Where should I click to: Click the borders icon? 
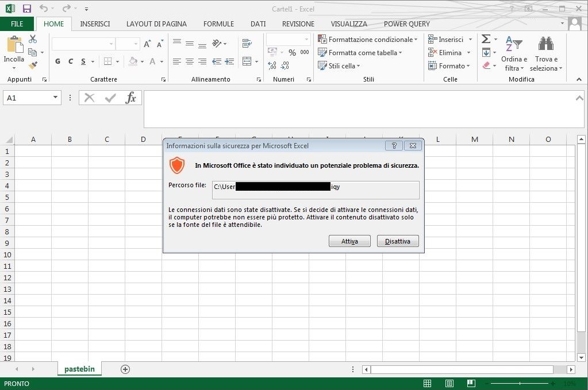[x=107, y=61]
